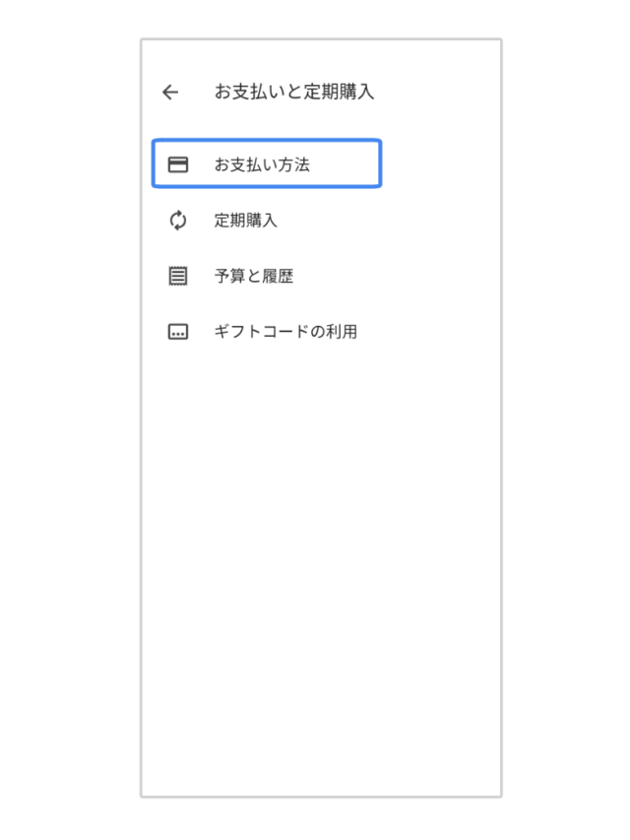Select the blue-highlighted お支払い方法 row
Viewport: 630px width, 840px height.
(267, 163)
